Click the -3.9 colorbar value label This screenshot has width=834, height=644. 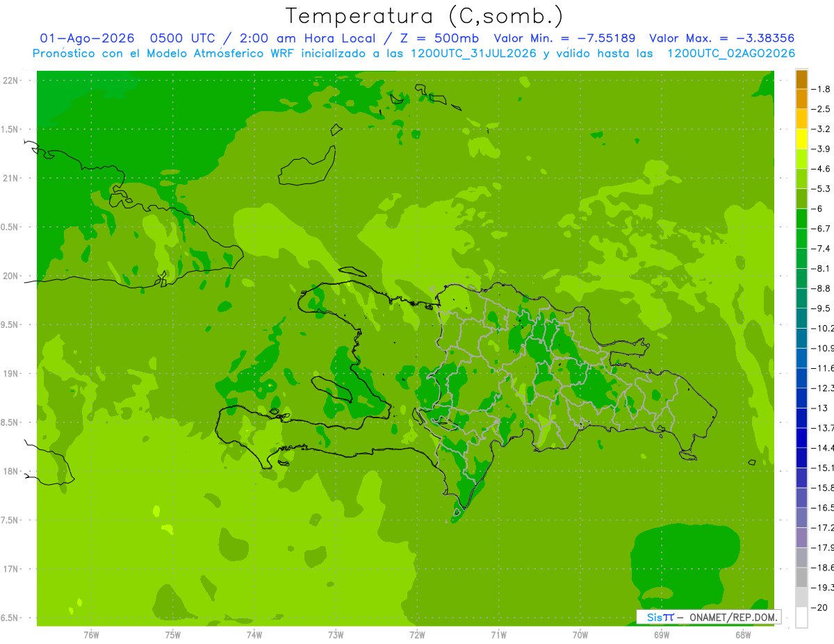(x=821, y=149)
